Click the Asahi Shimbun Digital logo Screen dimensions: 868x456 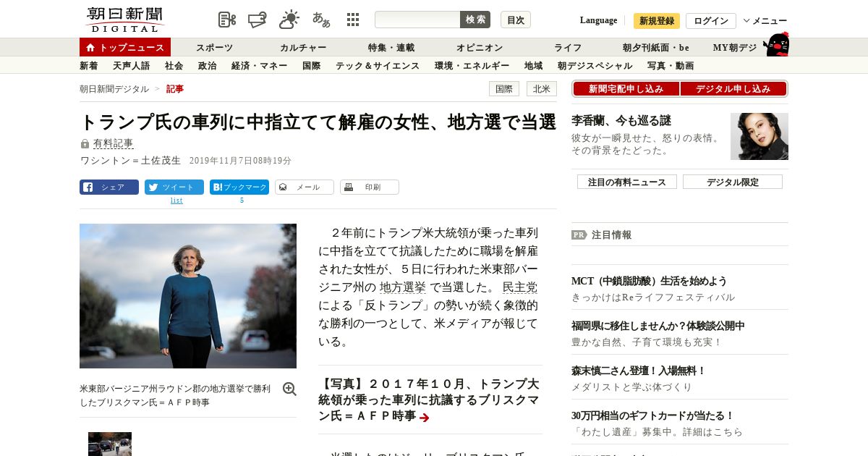point(124,20)
